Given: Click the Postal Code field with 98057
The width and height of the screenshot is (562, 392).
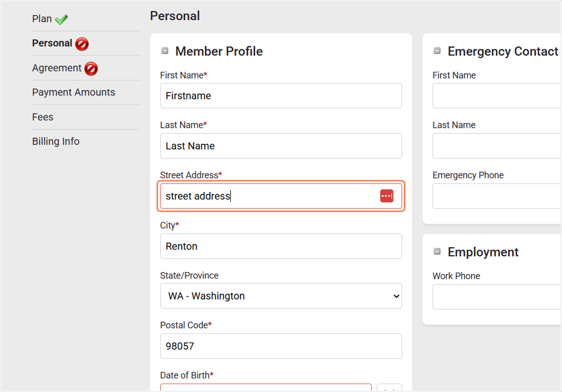Looking at the screenshot, I should pos(281,346).
